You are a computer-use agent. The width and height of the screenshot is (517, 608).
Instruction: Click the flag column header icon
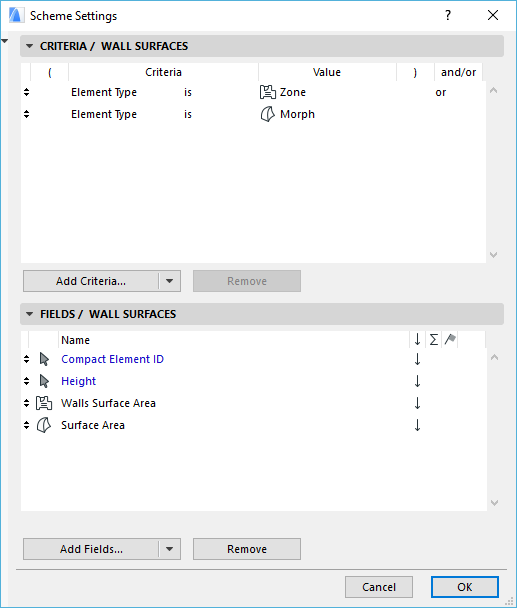(x=450, y=340)
